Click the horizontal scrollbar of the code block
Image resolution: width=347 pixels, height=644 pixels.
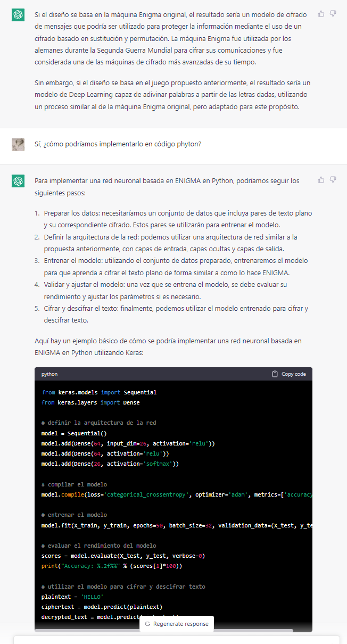click(165, 631)
